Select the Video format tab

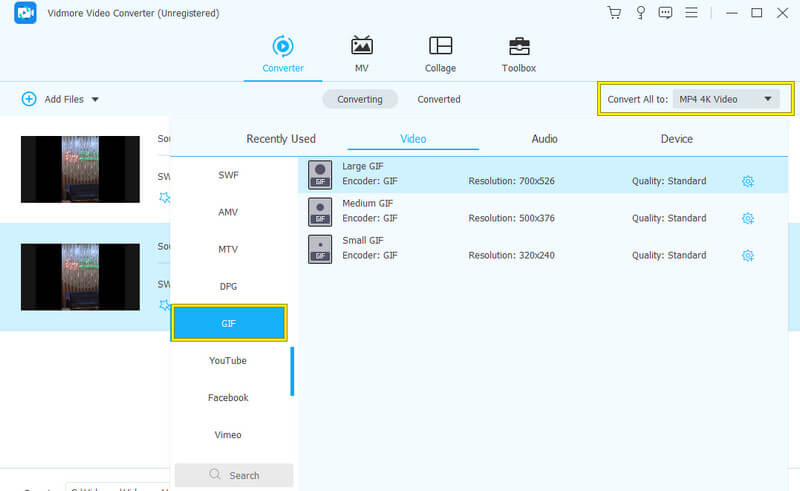tap(413, 139)
